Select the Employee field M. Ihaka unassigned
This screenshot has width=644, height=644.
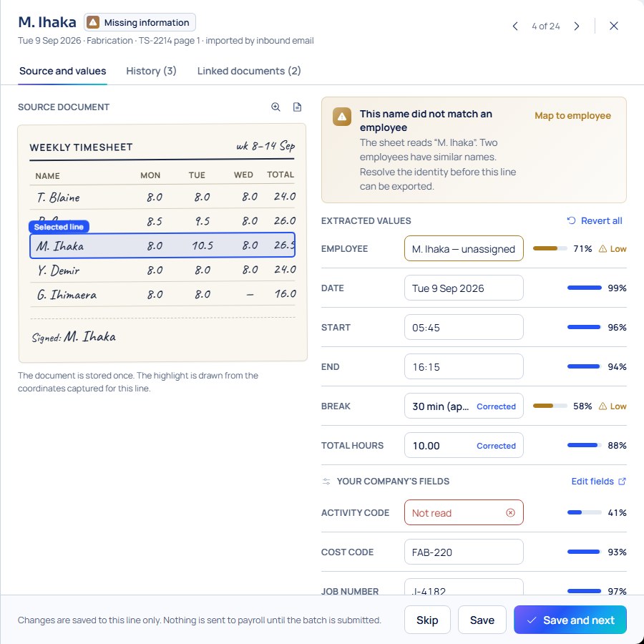[x=464, y=249]
